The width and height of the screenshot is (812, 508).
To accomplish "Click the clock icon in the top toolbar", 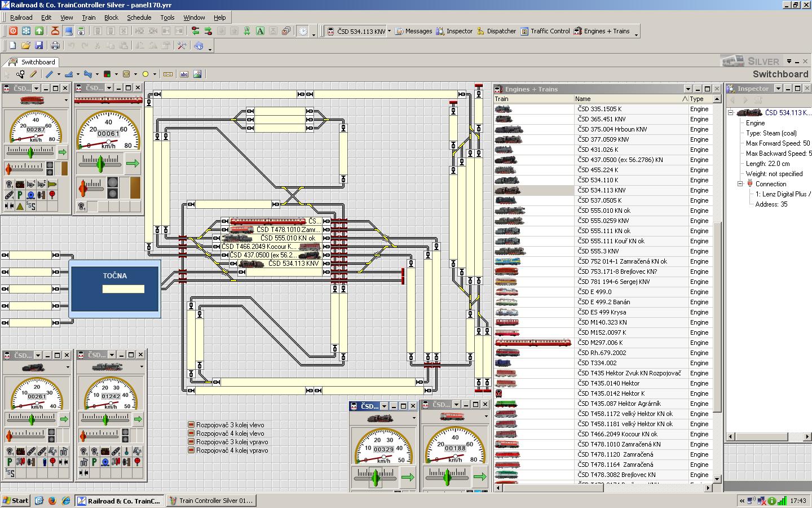I will click(303, 31).
